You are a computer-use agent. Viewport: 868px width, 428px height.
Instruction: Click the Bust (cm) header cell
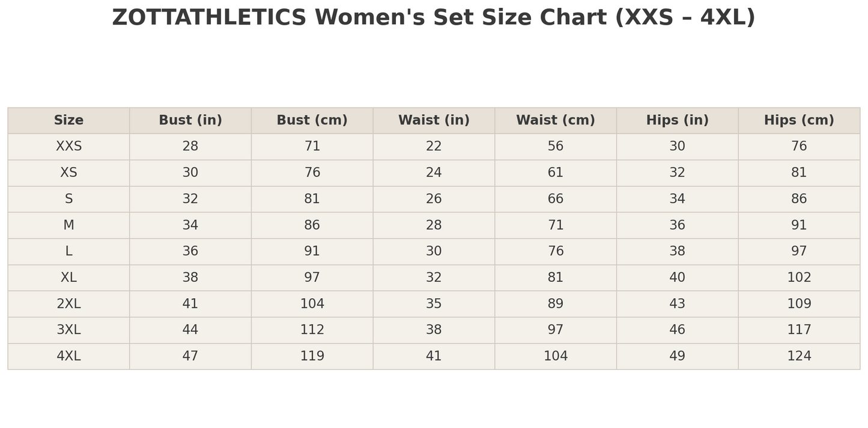coord(312,120)
